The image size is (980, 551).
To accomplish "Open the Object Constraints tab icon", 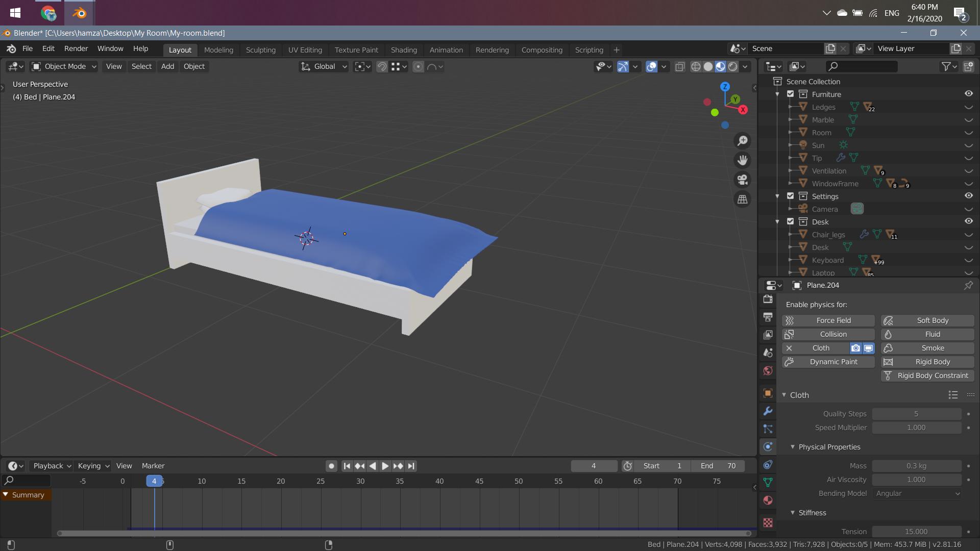I will [768, 464].
